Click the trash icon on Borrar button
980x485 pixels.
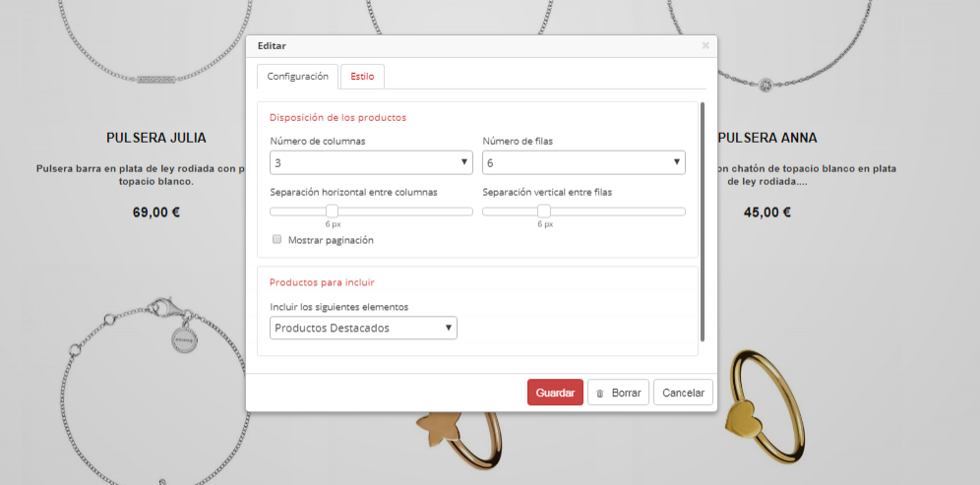[x=600, y=393]
